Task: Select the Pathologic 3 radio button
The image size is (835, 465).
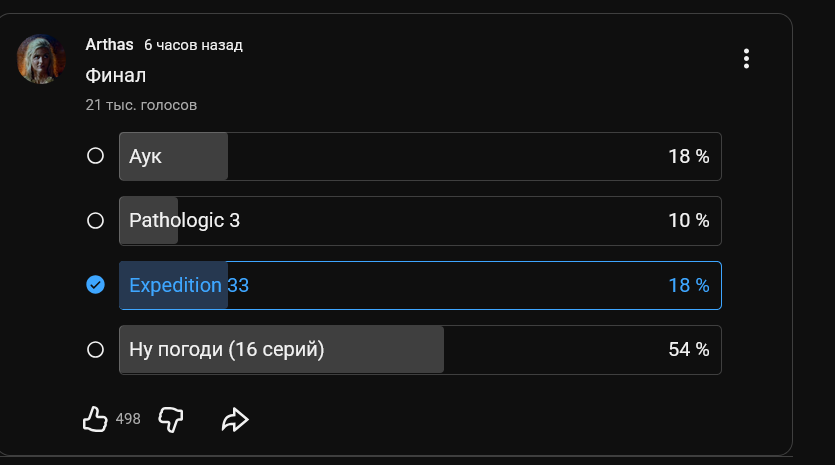Action: click(x=96, y=220)
